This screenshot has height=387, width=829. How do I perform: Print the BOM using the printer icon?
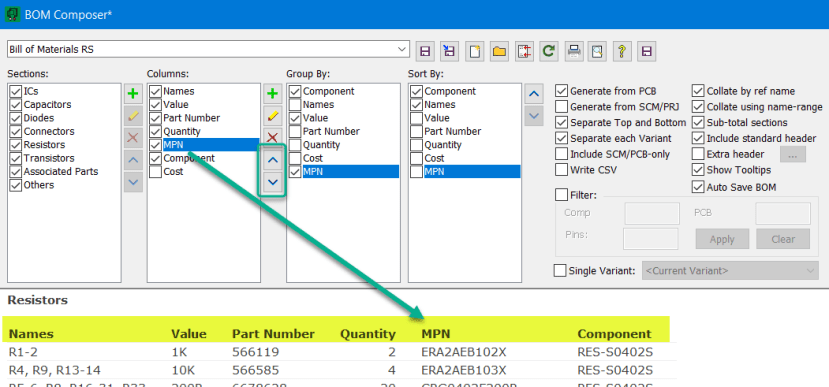coord(574,51)
